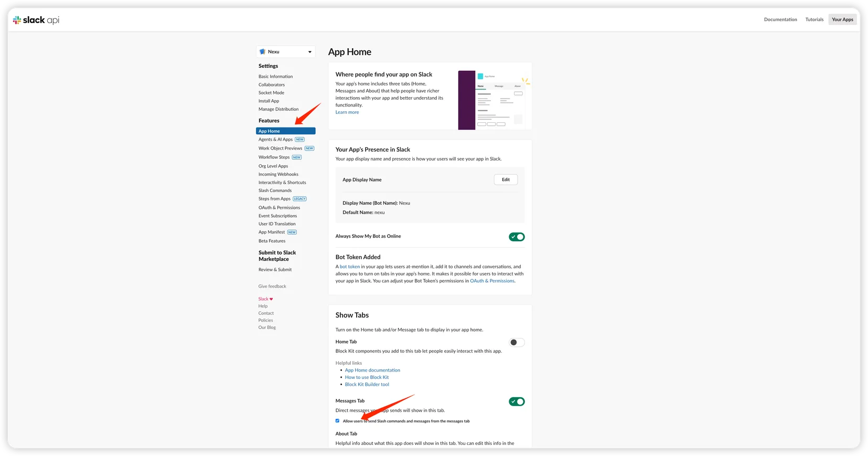Click the About Tab label

tap(346, 434)
